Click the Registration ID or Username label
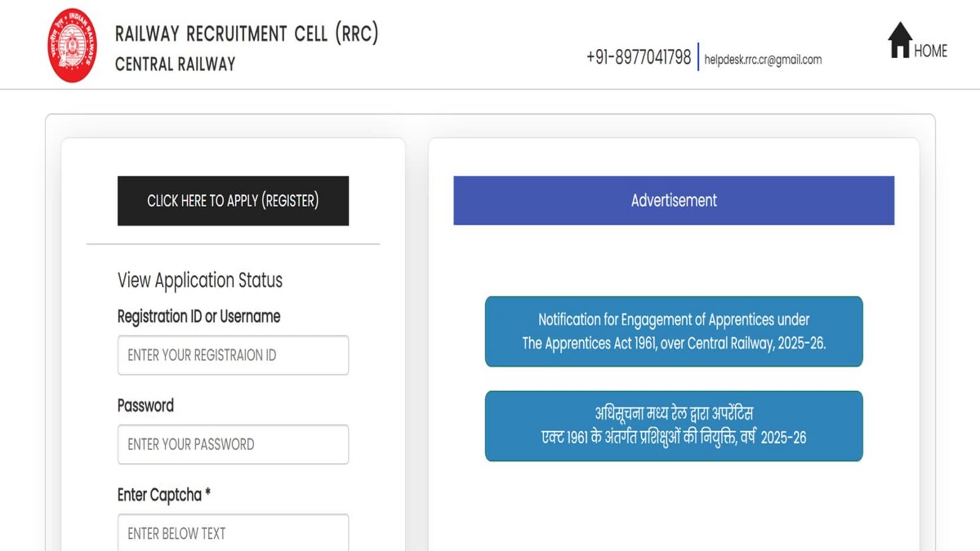 198,317
